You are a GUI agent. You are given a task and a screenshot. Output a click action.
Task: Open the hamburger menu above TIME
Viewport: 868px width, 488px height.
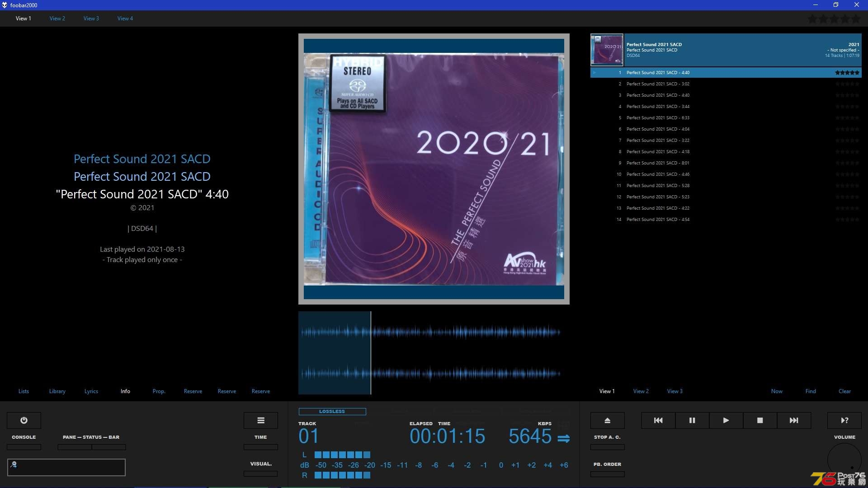click(x=261, y=420)
